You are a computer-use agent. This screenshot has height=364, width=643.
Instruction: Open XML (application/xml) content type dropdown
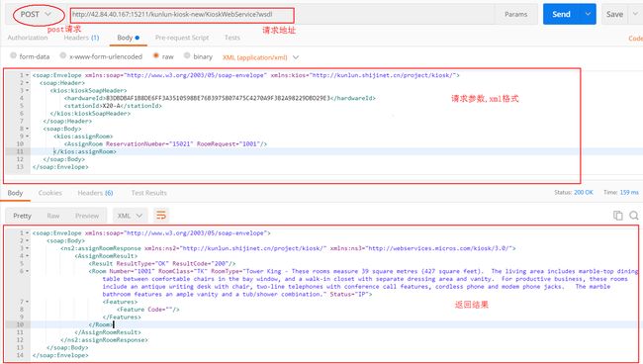tap(261, 57)
